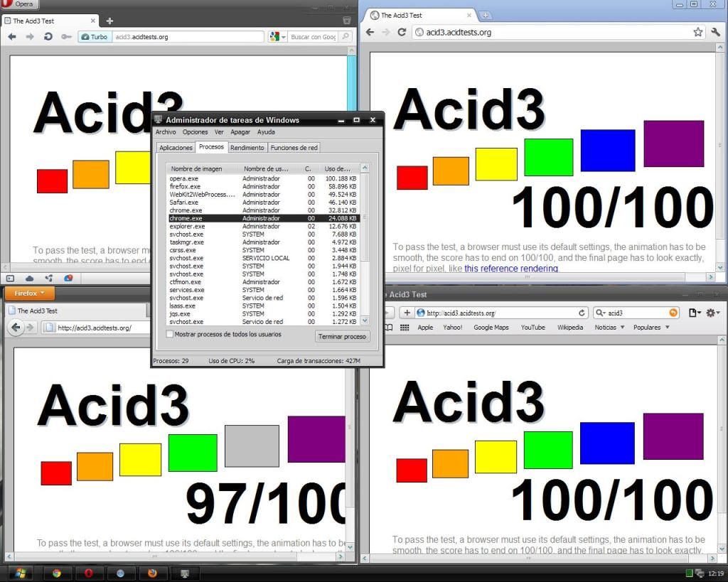Click Safari's add bookmark plus button
728x582 pixels.
click(407, 313)
